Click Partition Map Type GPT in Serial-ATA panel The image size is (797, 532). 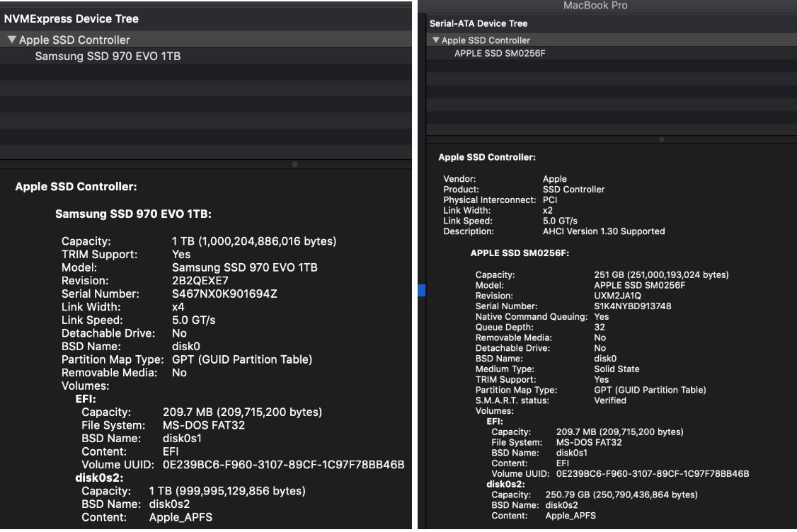coord(650,390)
